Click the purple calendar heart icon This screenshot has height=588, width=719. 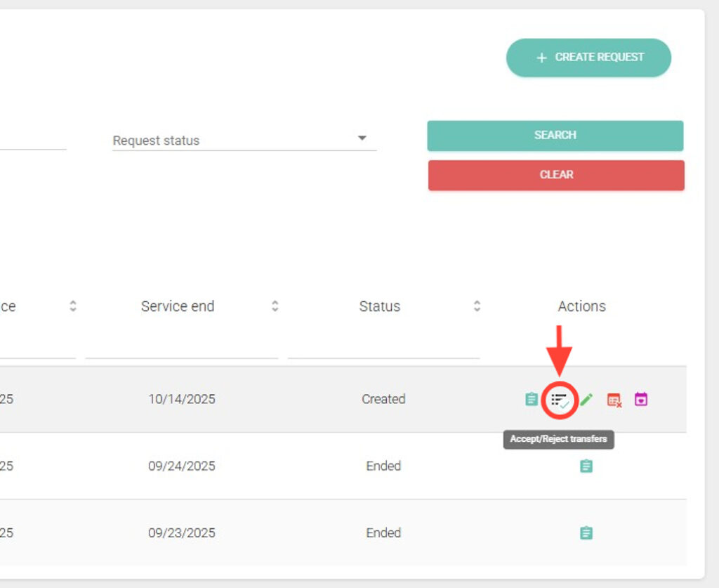coord(640,400)
